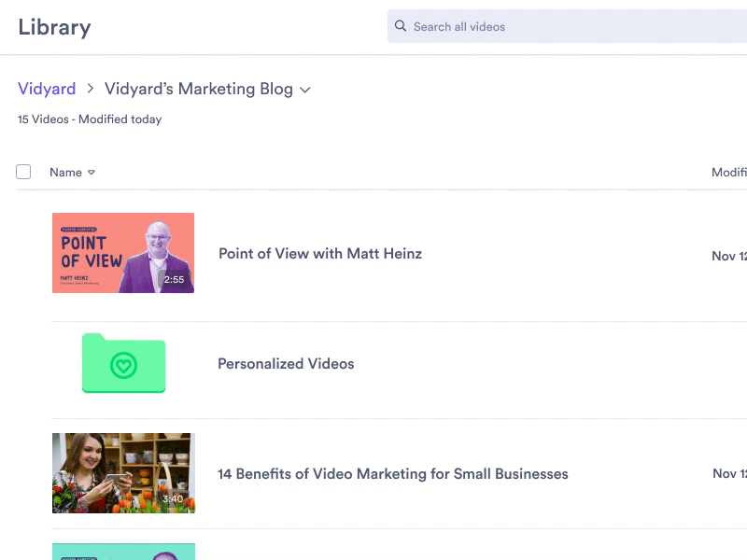Viewport: 747px width, 560px height.
Task: Click the 3:40 duration badge
Action: click(x=173, y=499)
